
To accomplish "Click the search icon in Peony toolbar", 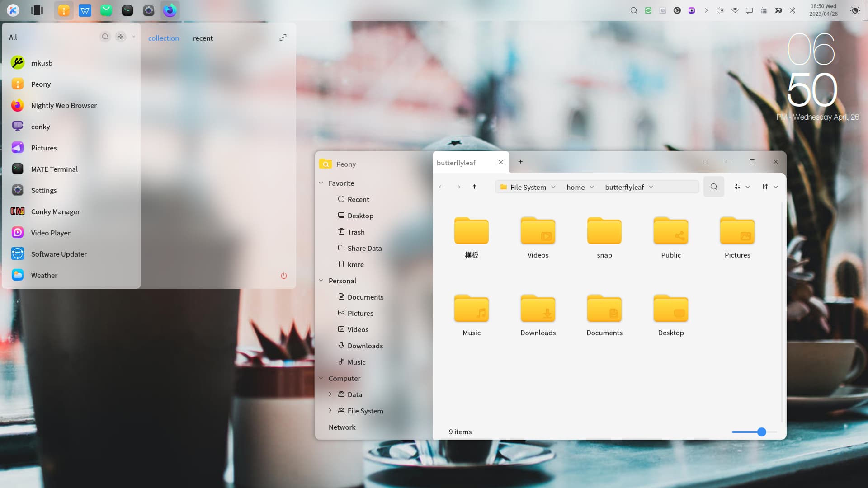I will [713, 187].
